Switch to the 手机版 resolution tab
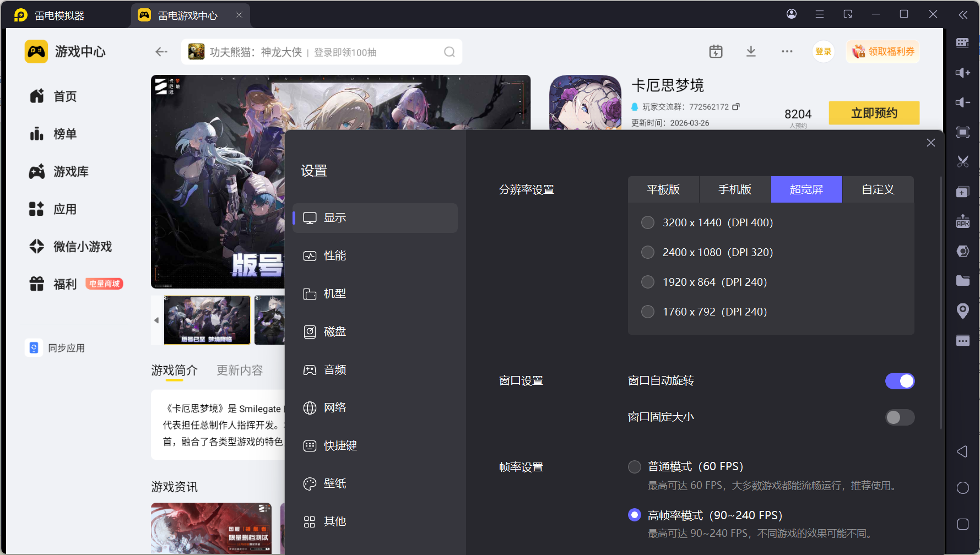This screenshot has height=555, width=980. (x=734, y=189)
